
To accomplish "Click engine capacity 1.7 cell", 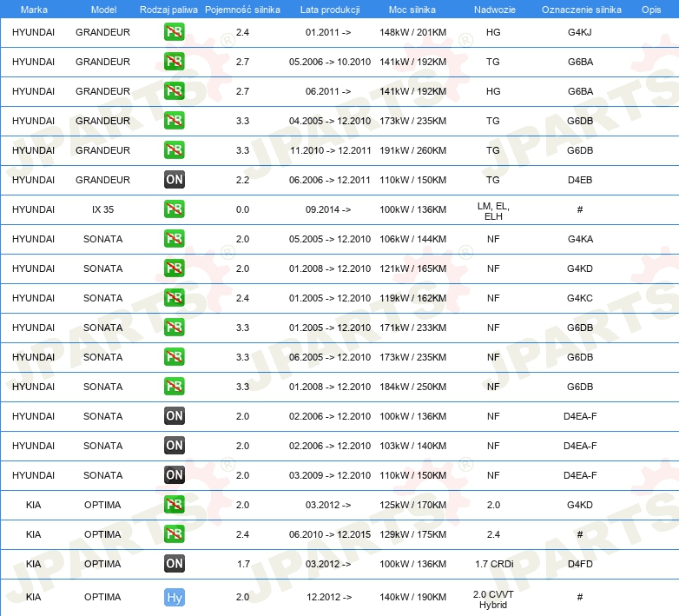I will [243, 564].
